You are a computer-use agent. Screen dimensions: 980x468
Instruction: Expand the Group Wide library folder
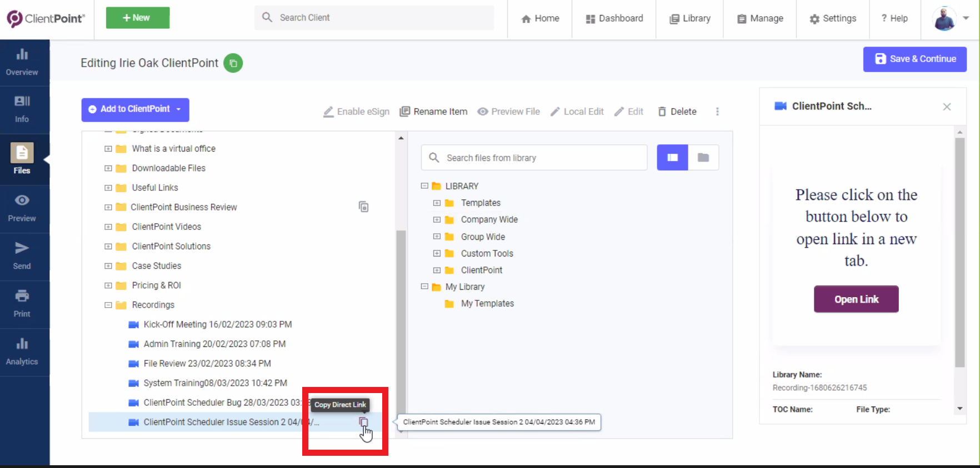click(x=437, y=236)
